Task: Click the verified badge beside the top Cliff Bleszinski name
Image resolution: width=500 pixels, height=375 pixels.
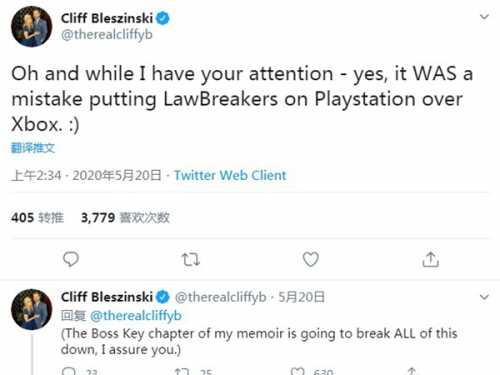Action: pyautogui.click(x=163, y=18)
